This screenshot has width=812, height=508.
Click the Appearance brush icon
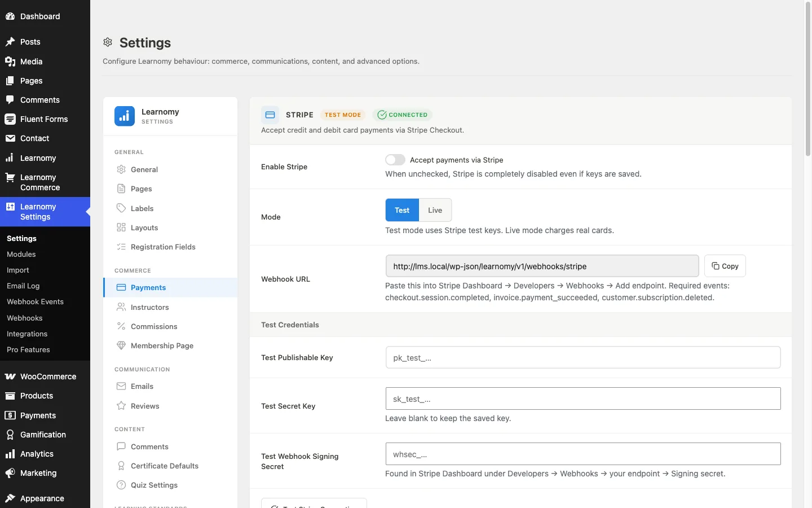[10, 498]
